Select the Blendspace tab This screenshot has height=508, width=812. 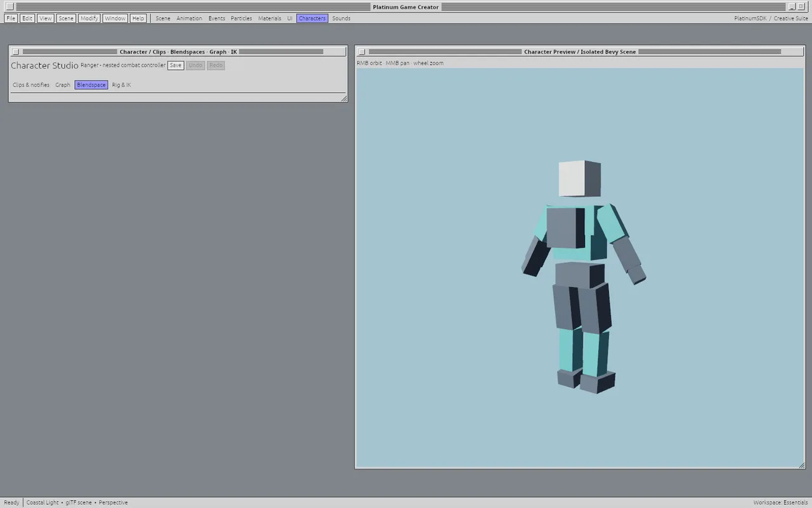coord(91,85)
